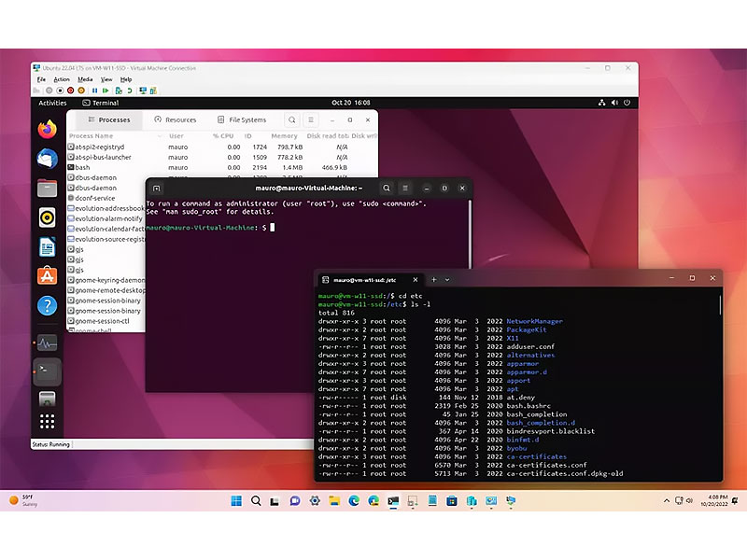Click the search icon in Ubuntu Terminal header
Image resolution: width=747 pixels, height=560 pixels.
(387, 189)
